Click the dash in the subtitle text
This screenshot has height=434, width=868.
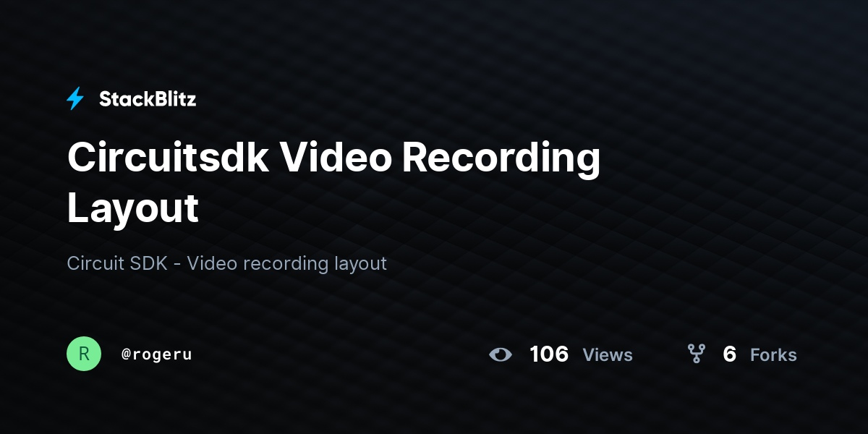176,265
